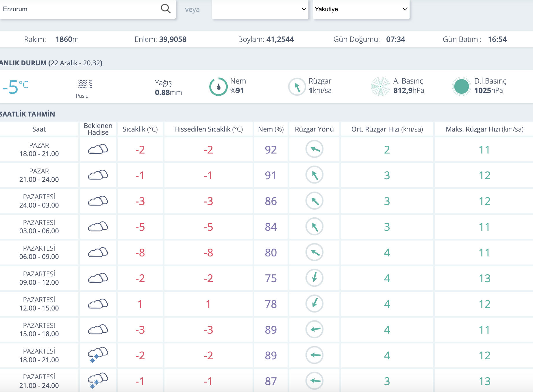
Task: Click the PAZARTESİ 06.00 - 09.00 time cell
Action: (39, 252)
